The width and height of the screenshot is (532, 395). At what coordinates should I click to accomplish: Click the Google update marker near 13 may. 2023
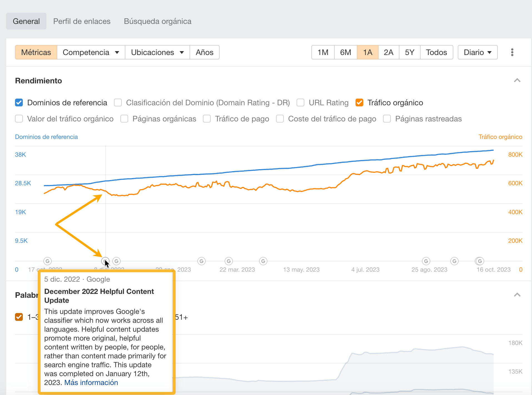click(x=263, y=261)
